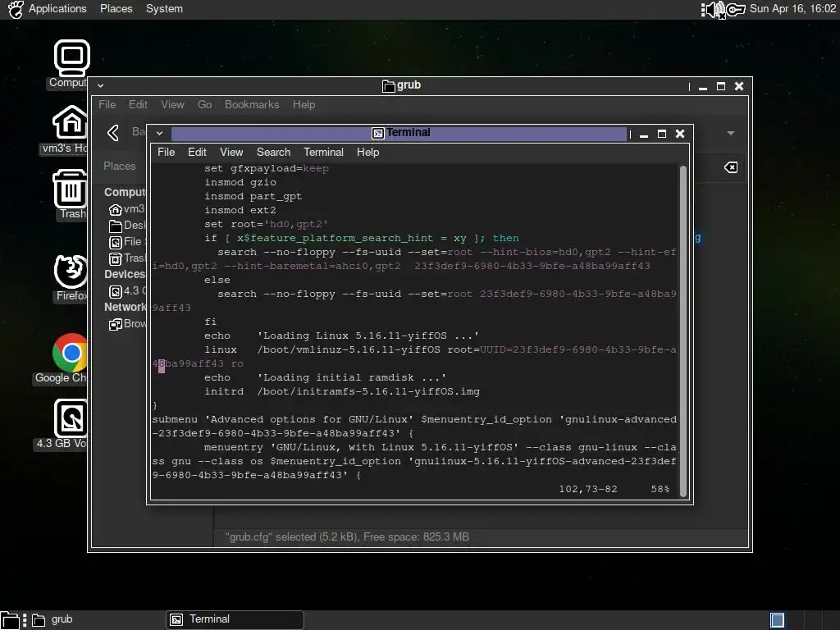Expand the dropdown arrow in grub toolbar

731,133
